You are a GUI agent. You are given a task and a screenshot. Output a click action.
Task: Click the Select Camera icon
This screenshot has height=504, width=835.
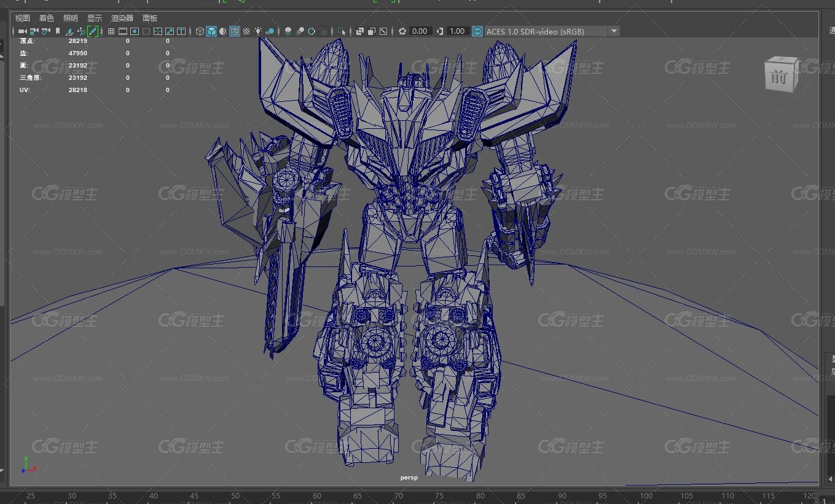22,31
